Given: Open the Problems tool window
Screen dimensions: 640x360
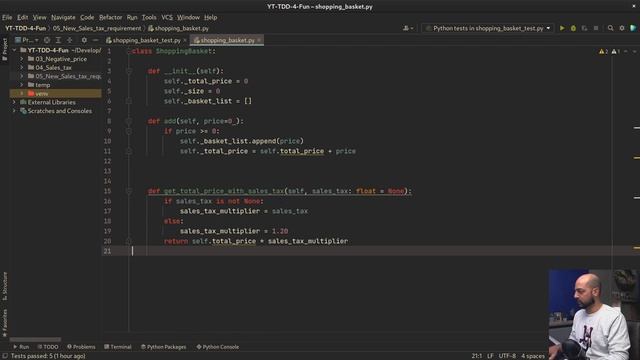Looking at the screenshot, I should 81,347.
